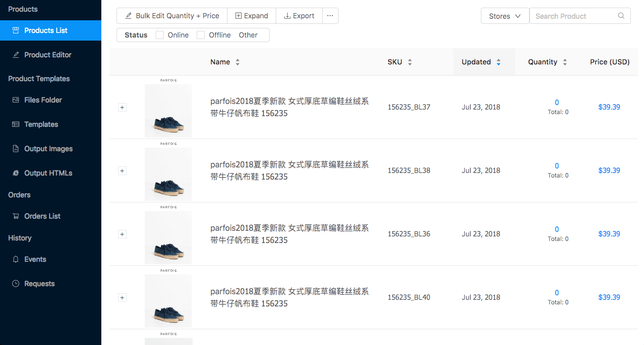644x345 pixels.
Task: Select SKU text 156235_BL40
Action: [409, 297]
